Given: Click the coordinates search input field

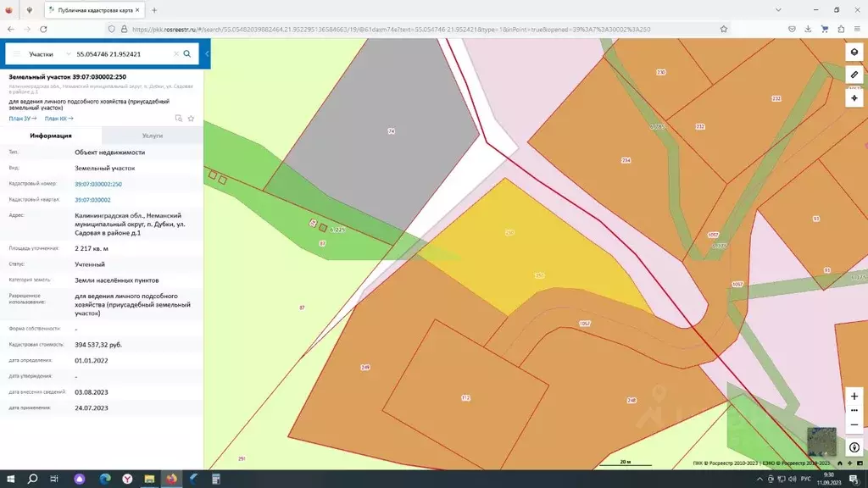Looking at the screenshot, I should (123, 54).
